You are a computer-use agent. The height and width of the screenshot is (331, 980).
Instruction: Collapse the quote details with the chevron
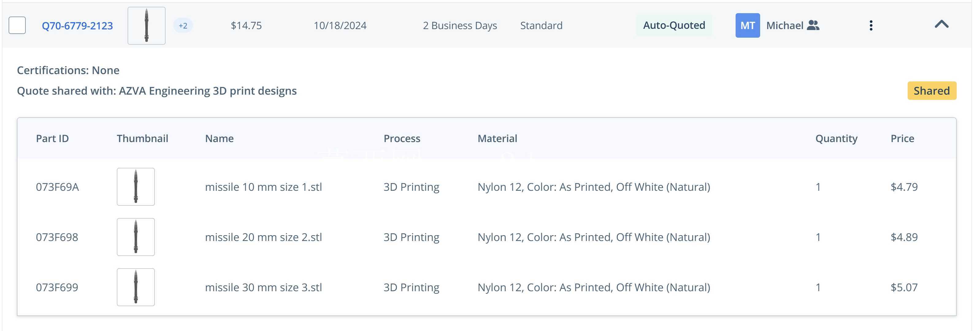(x=942, y=25)
